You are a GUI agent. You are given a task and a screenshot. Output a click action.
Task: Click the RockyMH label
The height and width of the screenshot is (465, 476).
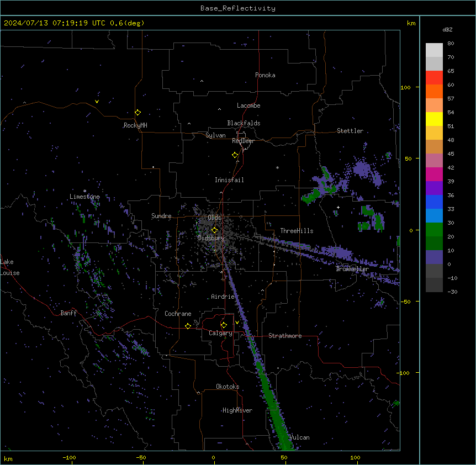(x=135, y=125)
